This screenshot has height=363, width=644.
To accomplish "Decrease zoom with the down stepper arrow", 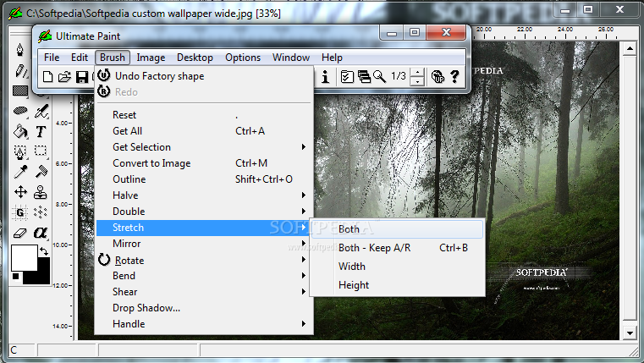I will [x=417, y=81].
